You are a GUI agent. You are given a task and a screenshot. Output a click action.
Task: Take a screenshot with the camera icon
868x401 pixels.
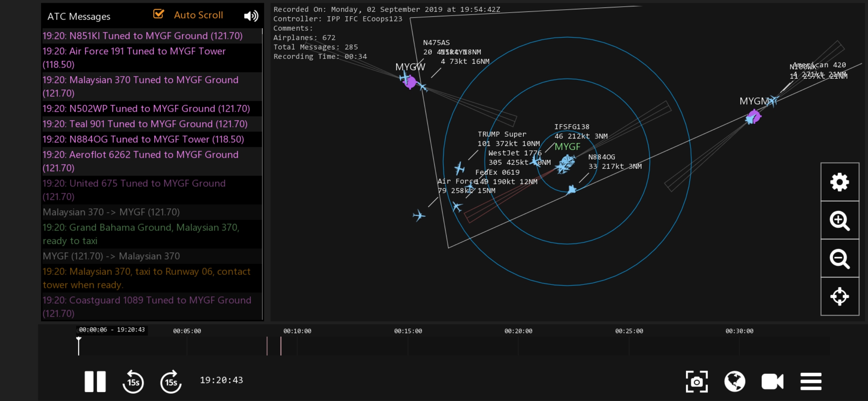(697, 381)
